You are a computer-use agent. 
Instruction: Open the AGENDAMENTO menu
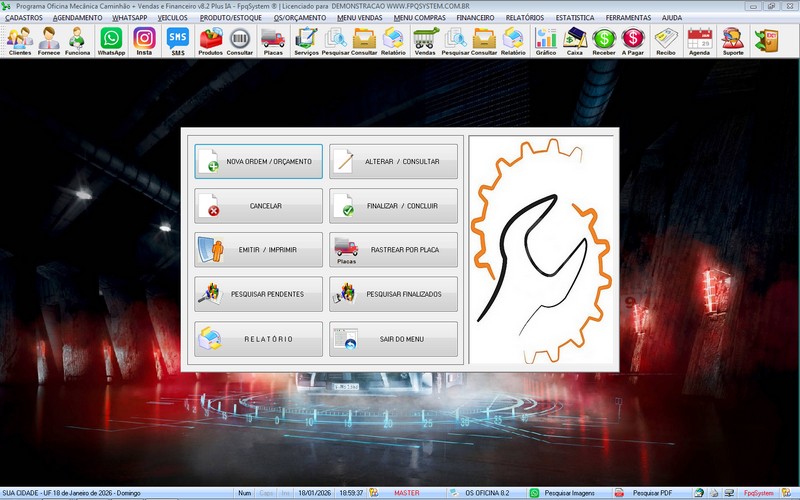pyautogui.click(x=78, y=17)
